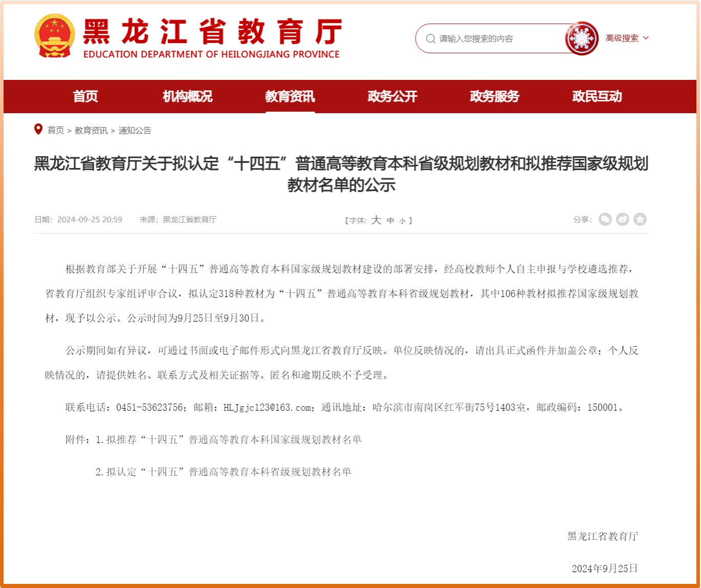
Task: Set font size to 小
Action: [402, 221]
